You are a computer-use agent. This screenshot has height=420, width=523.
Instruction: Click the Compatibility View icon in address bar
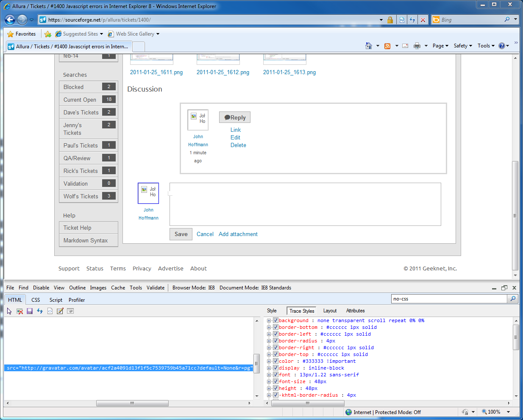point(402,20)
